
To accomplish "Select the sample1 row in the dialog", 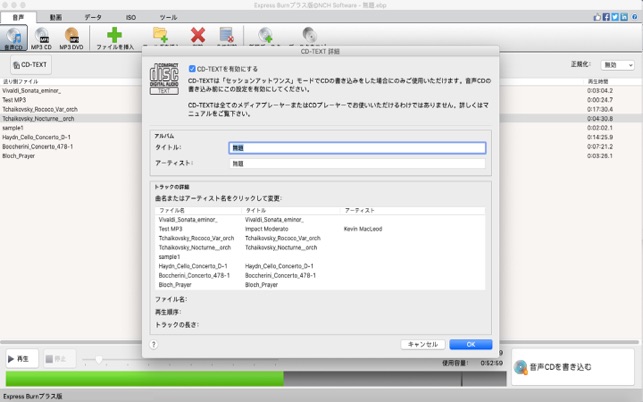I will (x=320, y=257).
